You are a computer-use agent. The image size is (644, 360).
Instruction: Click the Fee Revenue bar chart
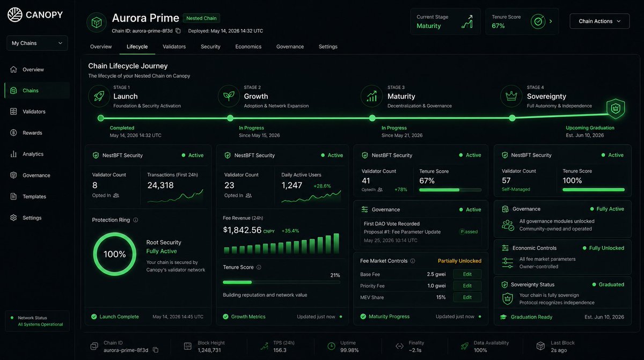pyautogui.click(x=281, y=243)
